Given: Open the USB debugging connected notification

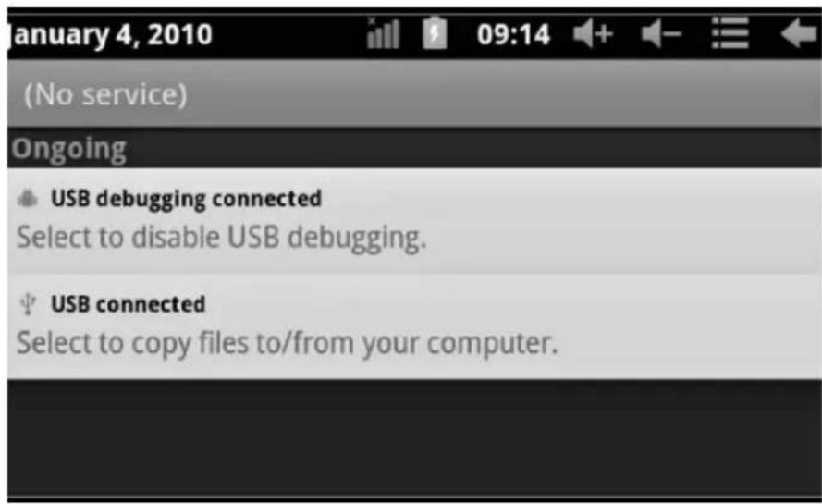Looking at the screenshot, I should point(414,220).
